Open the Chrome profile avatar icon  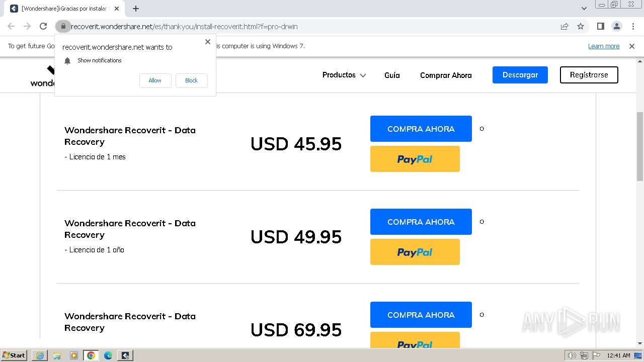click(x=616, y=26)
